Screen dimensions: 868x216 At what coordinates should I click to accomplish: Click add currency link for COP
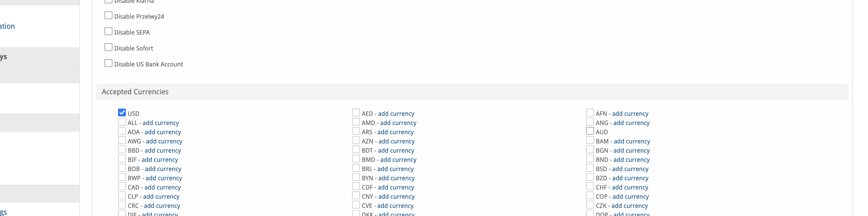(x=630, y=196)
